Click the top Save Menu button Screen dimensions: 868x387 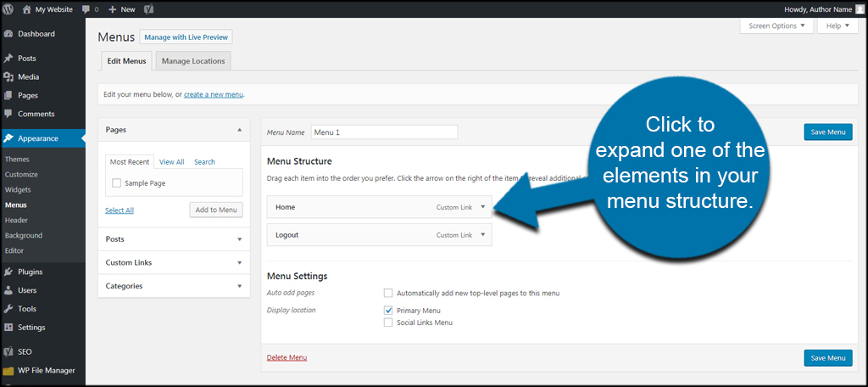[x=828, y=132]
